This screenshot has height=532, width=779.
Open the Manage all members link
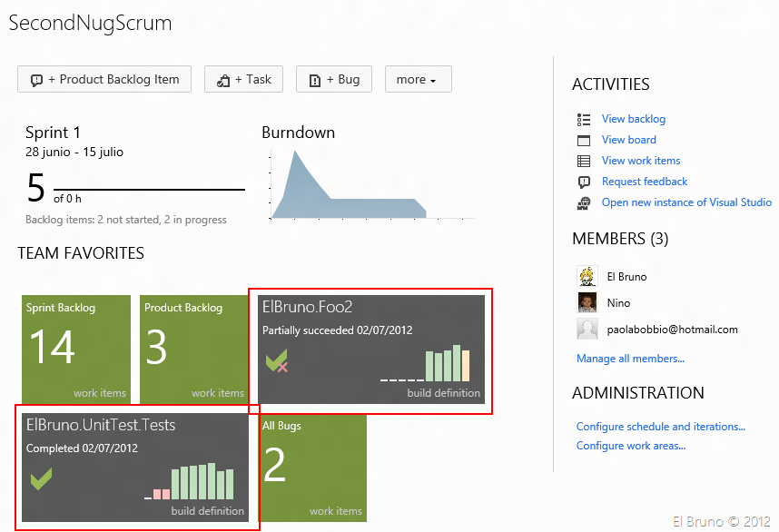pos(630,359)
